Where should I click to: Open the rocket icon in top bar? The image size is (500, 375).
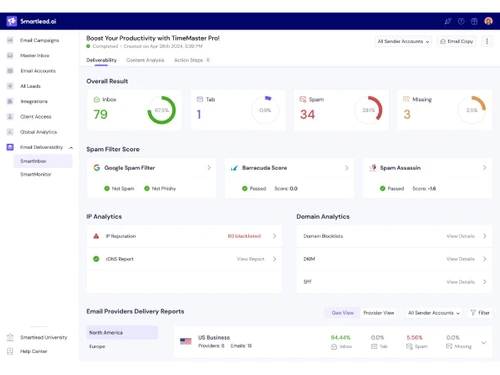[x=448, y=21]
